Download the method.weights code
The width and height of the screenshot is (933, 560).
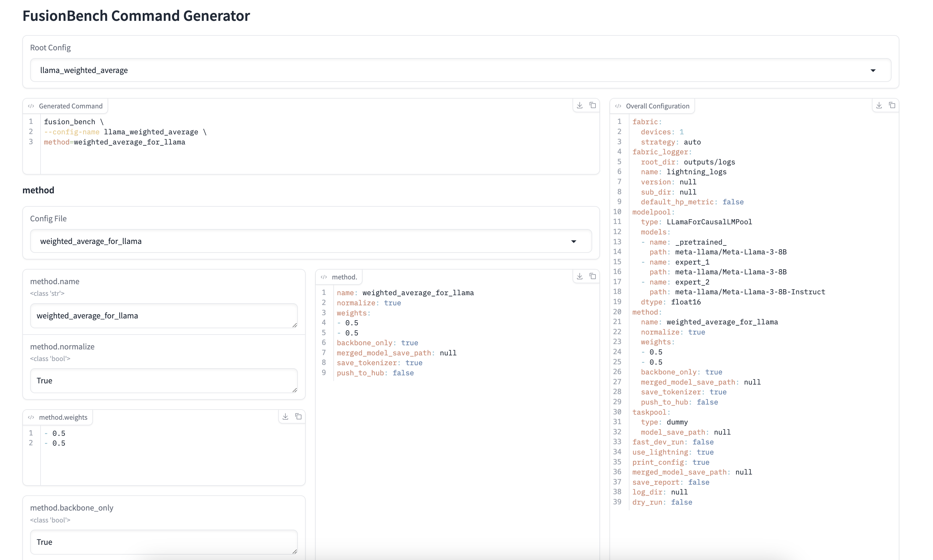click(285, 417)
